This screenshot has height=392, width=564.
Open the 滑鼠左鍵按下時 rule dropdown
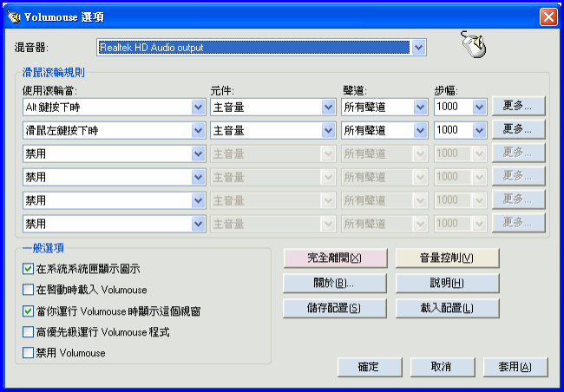point(197,130)
